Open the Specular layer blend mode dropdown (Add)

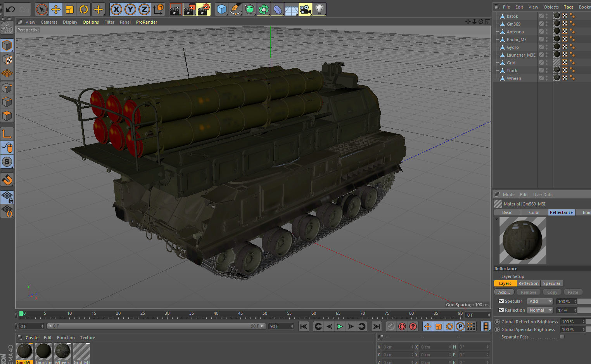coord(540,301)
